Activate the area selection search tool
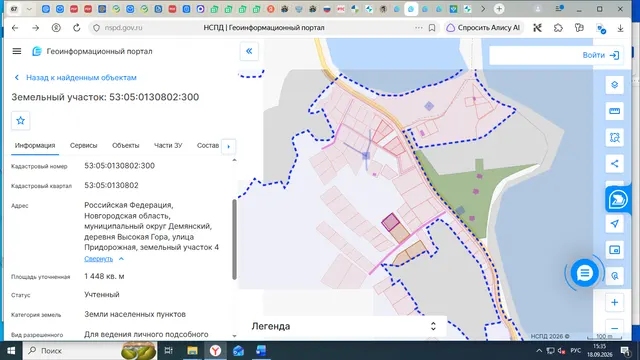The width and height of the screenshot is (640, 360). pos(614,138)
